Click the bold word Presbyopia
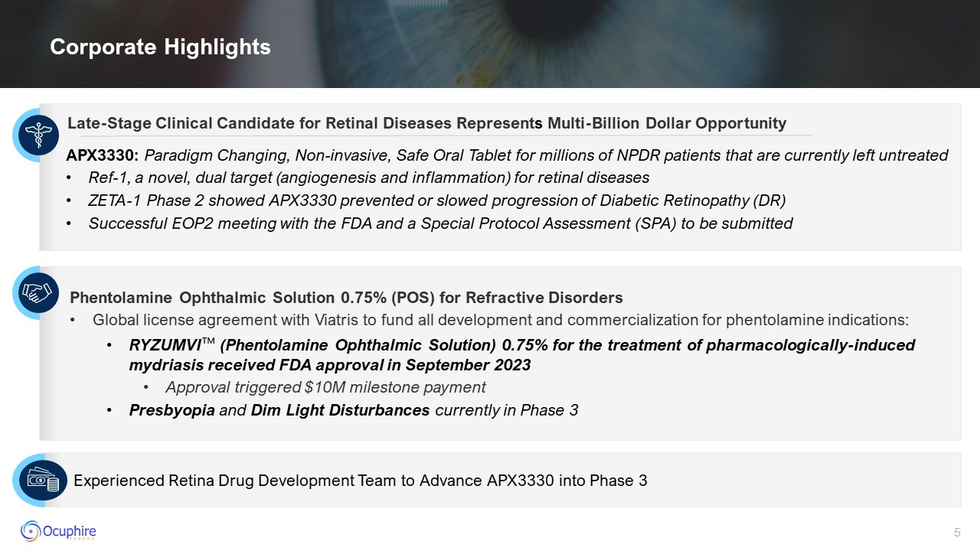Screen dimensions: 980x551 point(171,410)
